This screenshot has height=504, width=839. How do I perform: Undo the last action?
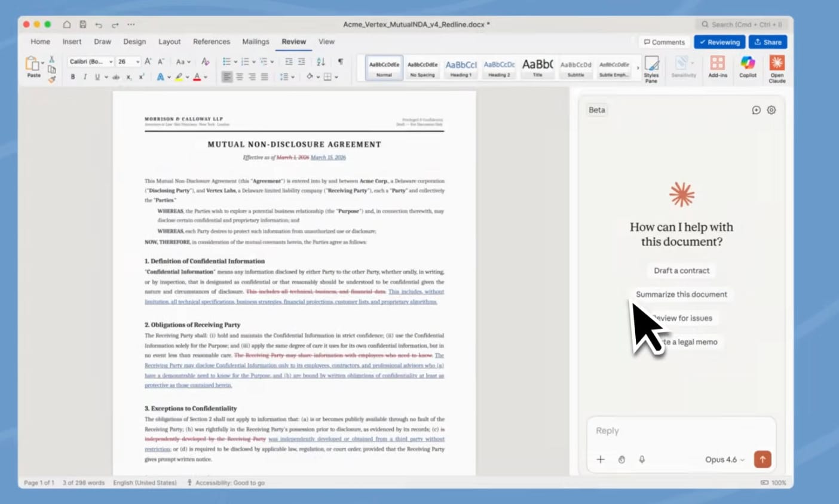(99, 24)
